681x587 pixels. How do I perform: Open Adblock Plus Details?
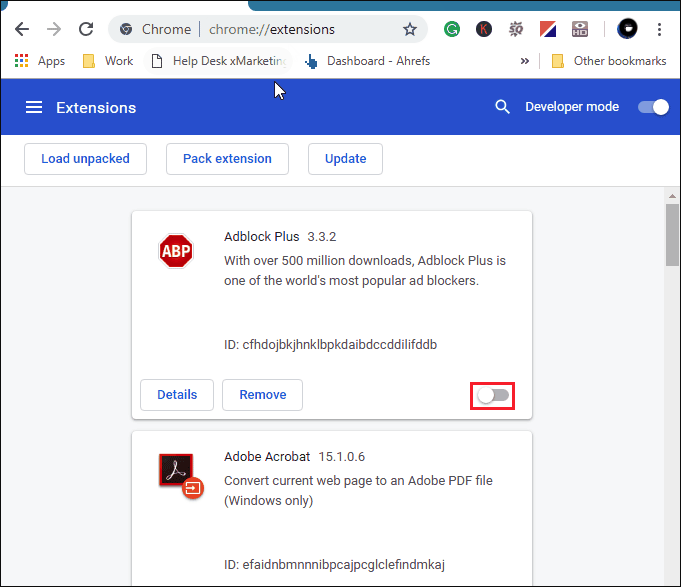click(177, 395)
